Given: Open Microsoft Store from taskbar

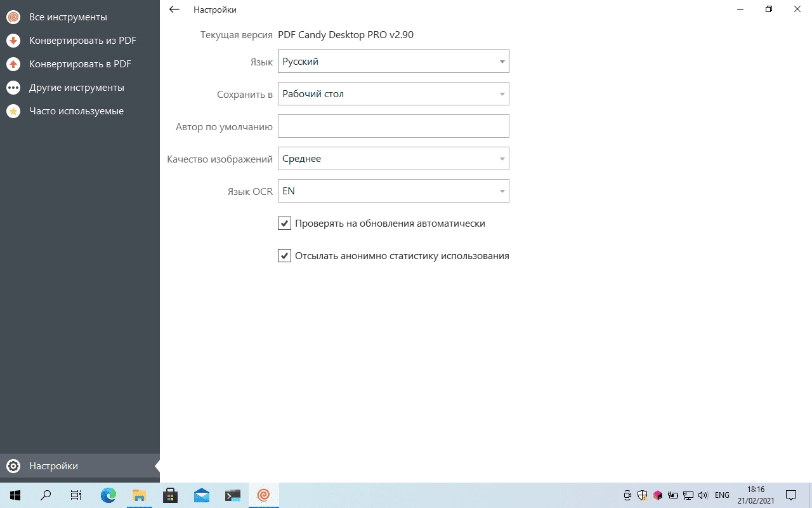Looking at the screenshot, I should point(170,495).
